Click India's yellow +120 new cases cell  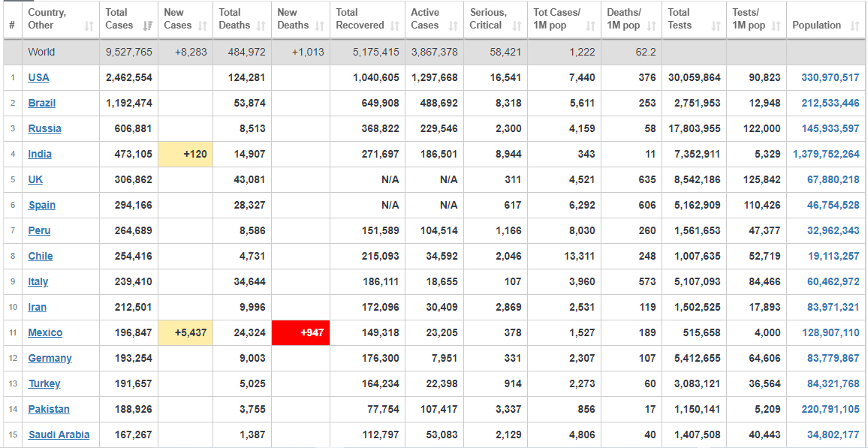pos(185,154)
